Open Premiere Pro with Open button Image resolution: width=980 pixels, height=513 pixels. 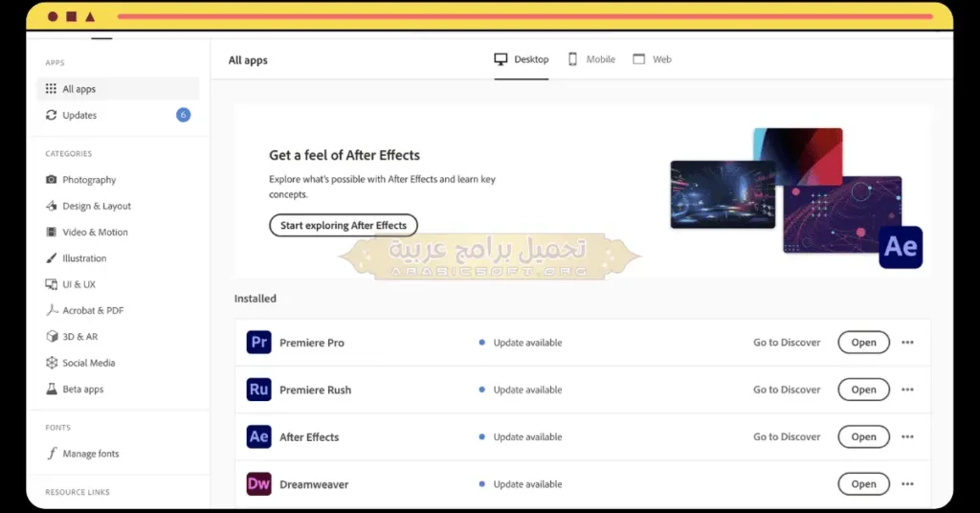863,343
